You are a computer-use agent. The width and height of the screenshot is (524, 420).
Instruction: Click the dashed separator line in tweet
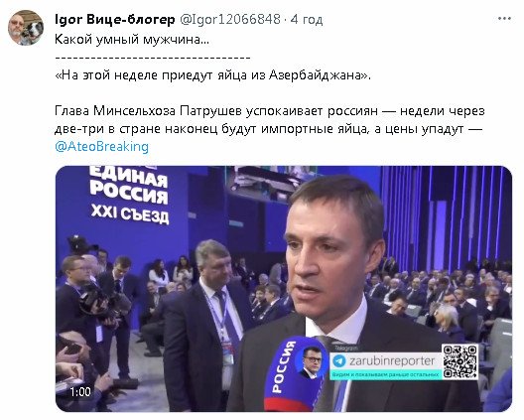pos(153,58)
